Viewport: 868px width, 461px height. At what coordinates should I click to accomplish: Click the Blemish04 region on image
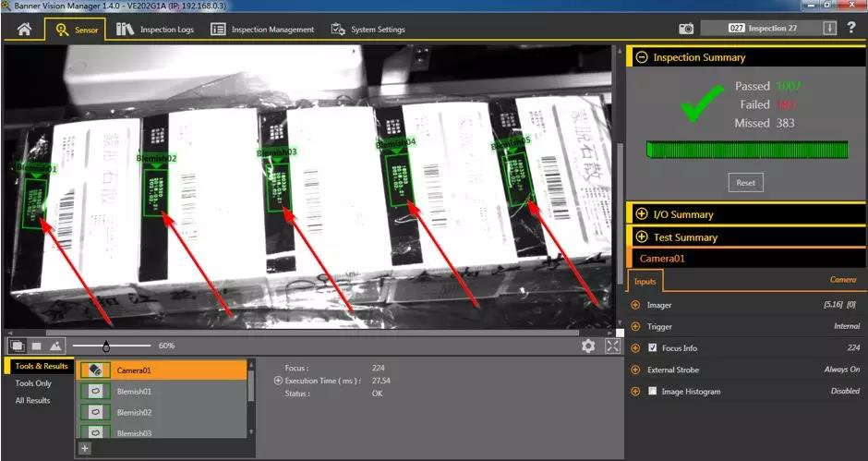point(398,180)
